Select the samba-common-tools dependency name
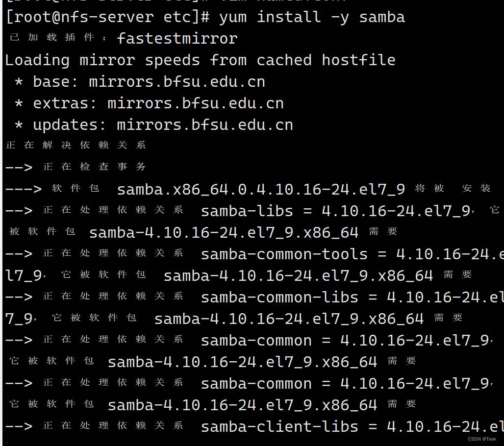This screenshot has height=446, width=504. tap(284, 254)
